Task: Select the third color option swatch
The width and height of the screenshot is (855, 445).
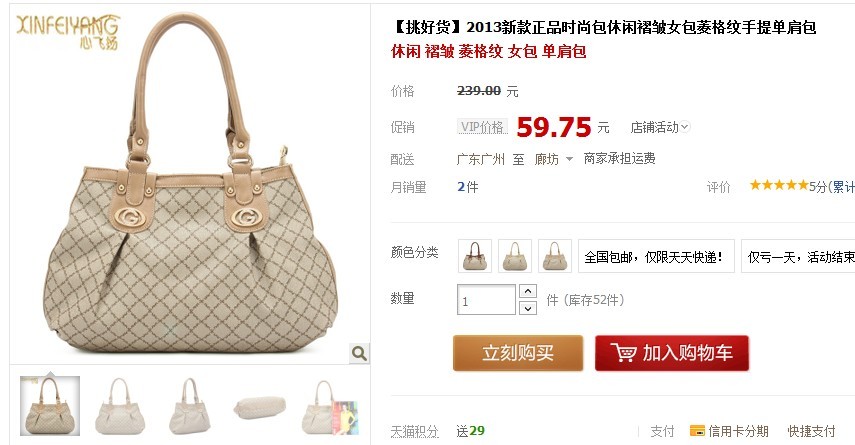Action: coord(555,256)
